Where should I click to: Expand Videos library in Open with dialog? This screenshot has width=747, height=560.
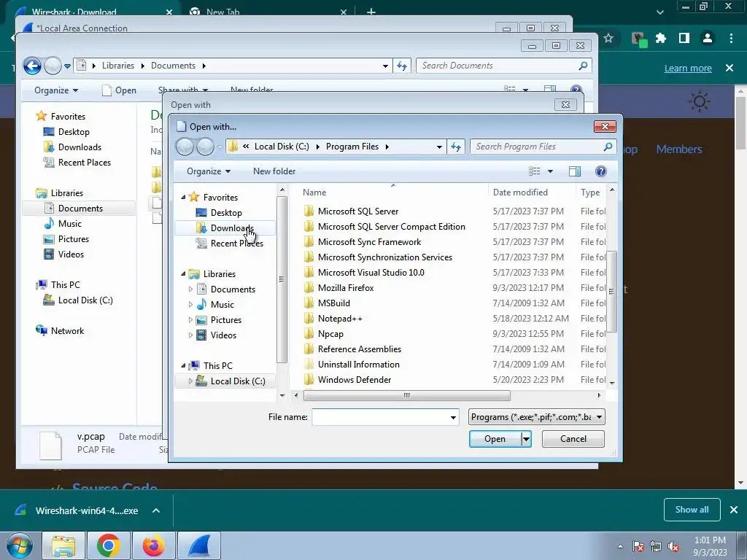(190, 335)
